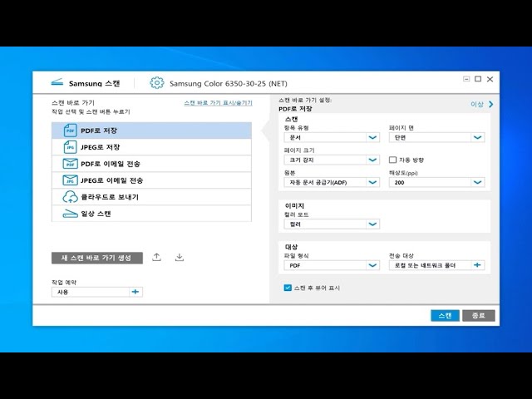Click the flatbed scanner icon for 일상 스캔
The width and height of the screenshot is (532, 399).
(x=70, y=214)
